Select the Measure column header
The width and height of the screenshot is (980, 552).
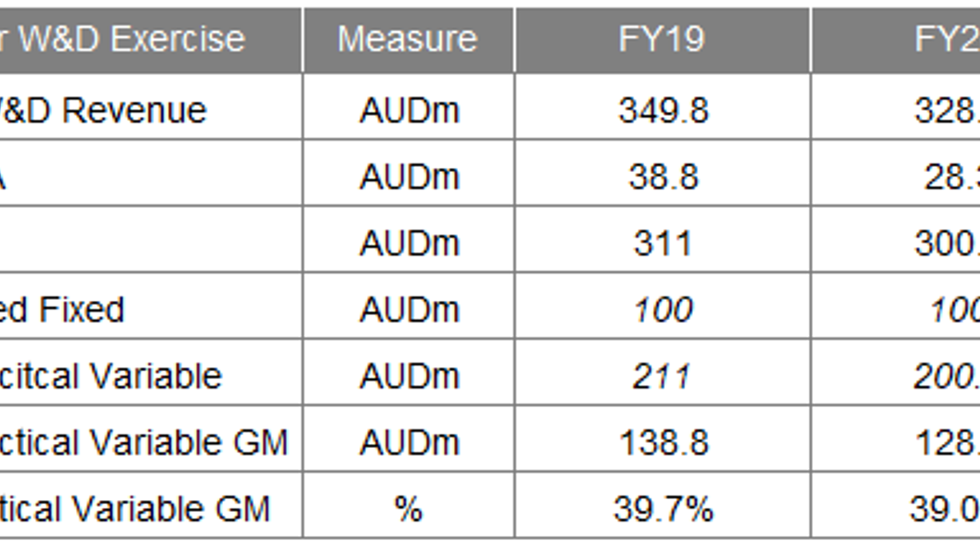click(x=408, y=40)
